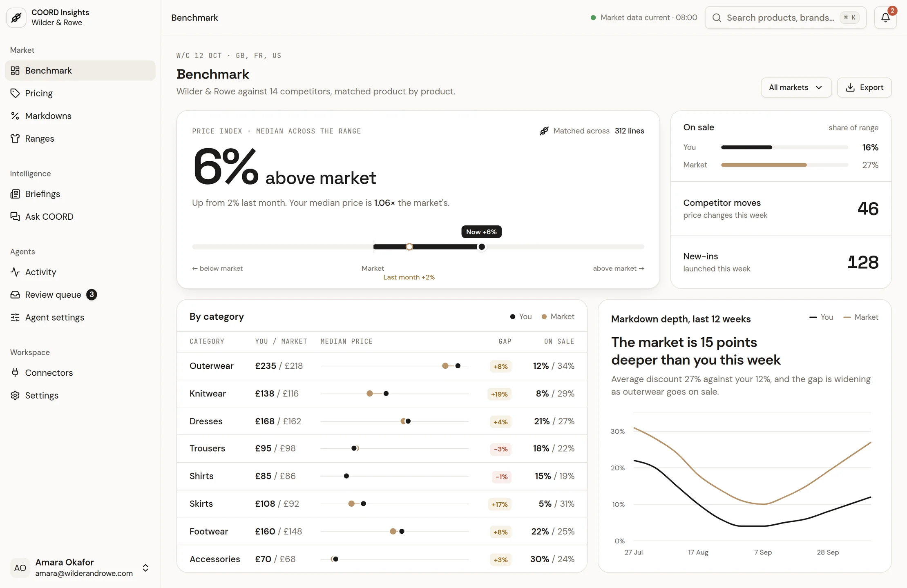Click the Agent settings sliders icon

click(x=15, y=317)
